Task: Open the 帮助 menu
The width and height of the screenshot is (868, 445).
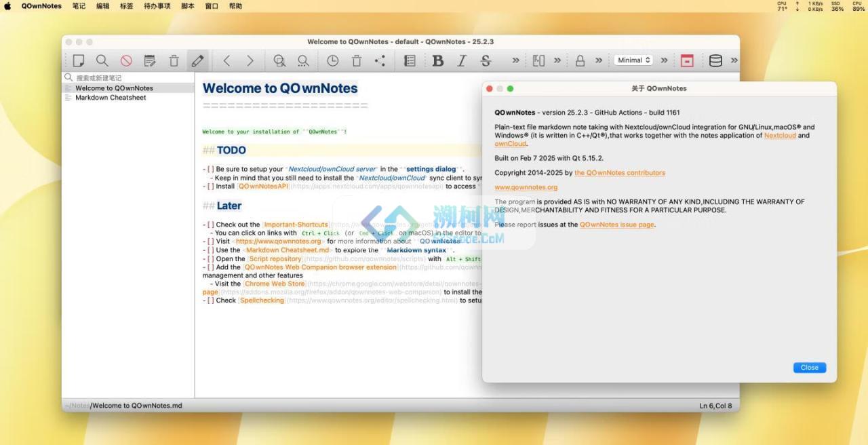Action: 235,6
